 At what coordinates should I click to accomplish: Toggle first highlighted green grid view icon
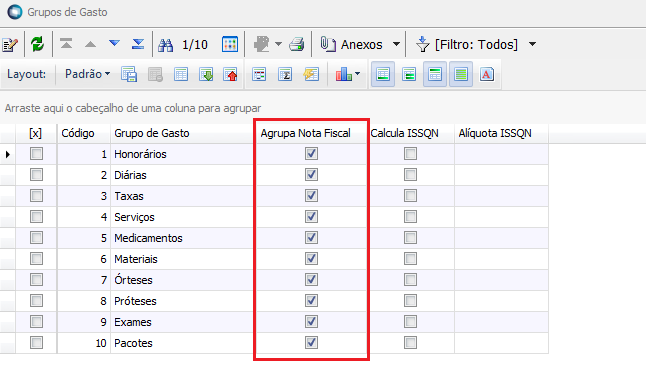pyautogui.click(x=383, y=75)
